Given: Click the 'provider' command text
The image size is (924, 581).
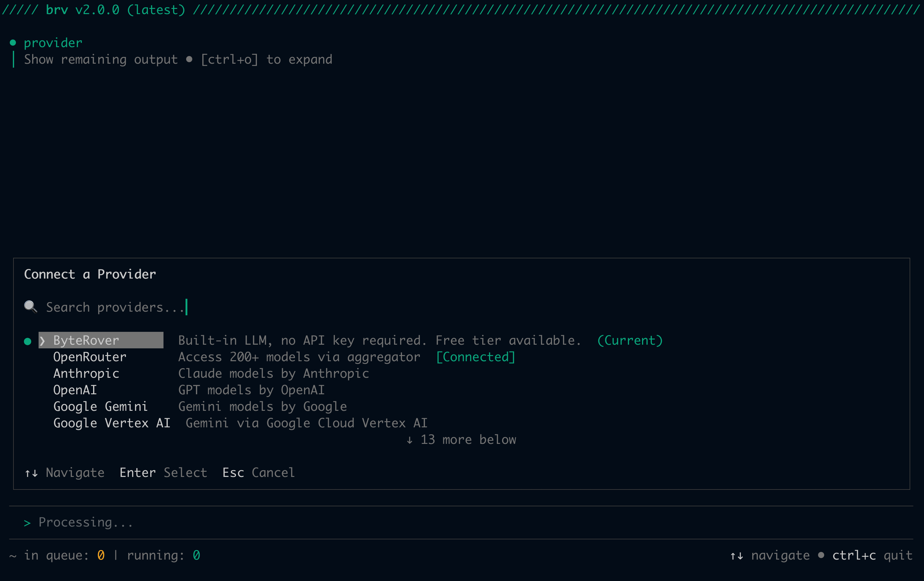Looking at the screenshot, I should coord(53,43).
